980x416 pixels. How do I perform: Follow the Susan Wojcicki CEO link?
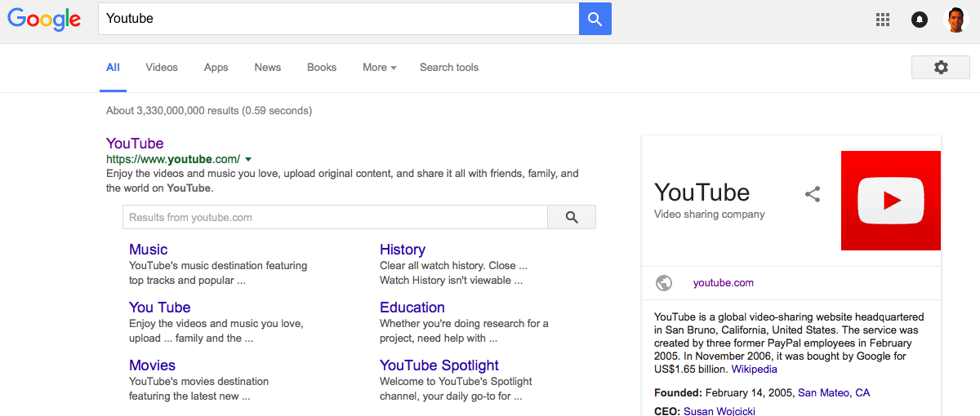pyautogui.click(x=719, y=411)
